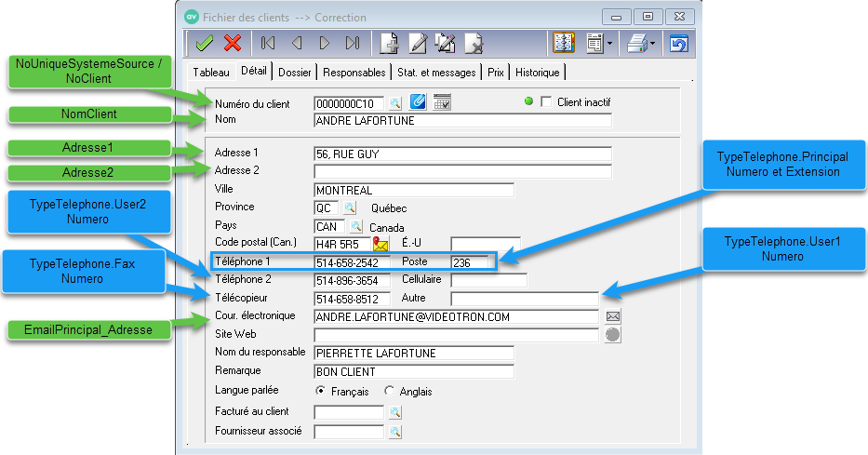Check the Client inactif checkbox
The height and width of the screenshot is (455, 868).
click(546, 101)
